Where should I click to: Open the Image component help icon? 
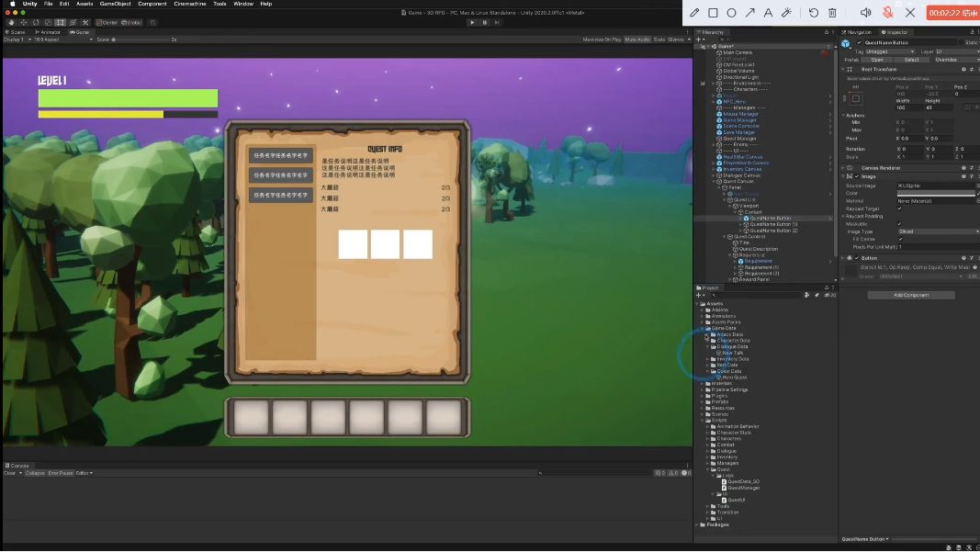coord(963,176)
